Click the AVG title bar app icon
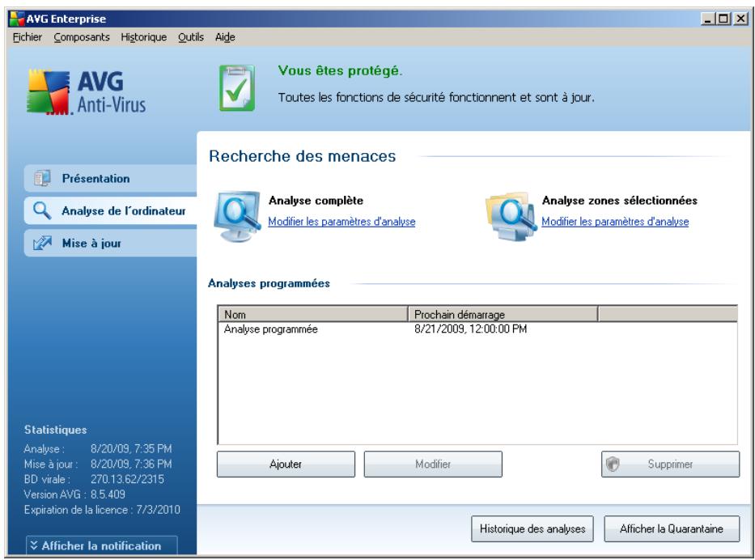This screenshot has width=755, height=560. [17, 19]
